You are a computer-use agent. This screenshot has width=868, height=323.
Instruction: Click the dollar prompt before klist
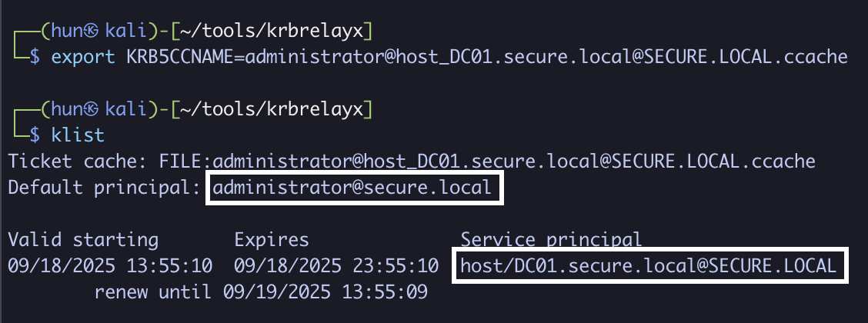tap(34, 135)
